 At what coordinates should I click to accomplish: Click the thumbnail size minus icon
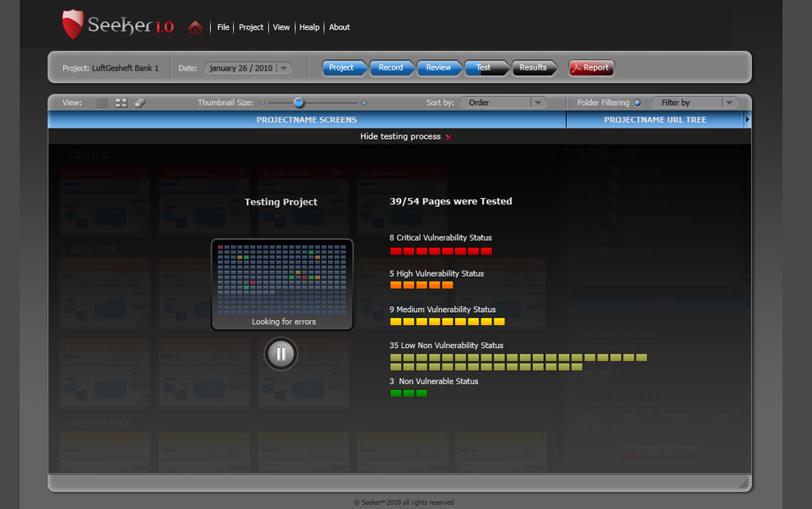(262, 103)
